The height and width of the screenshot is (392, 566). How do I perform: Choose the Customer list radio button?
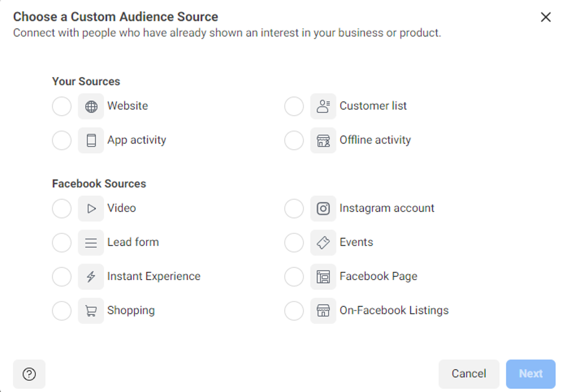tap(294, 106)
